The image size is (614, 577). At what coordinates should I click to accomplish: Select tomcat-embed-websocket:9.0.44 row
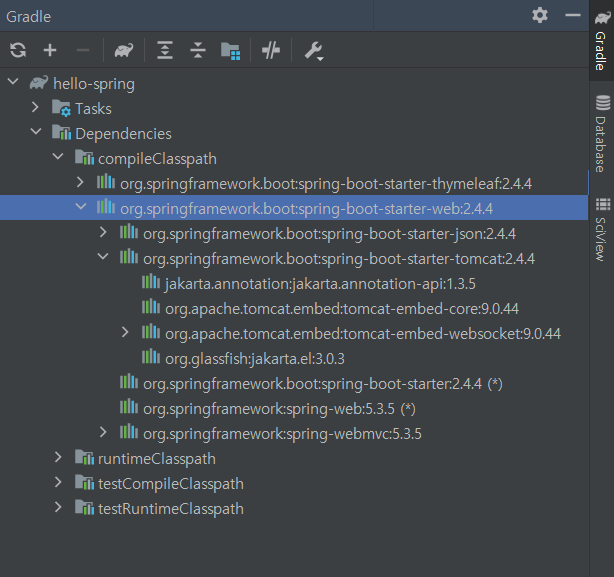click(x=294, y=334)
